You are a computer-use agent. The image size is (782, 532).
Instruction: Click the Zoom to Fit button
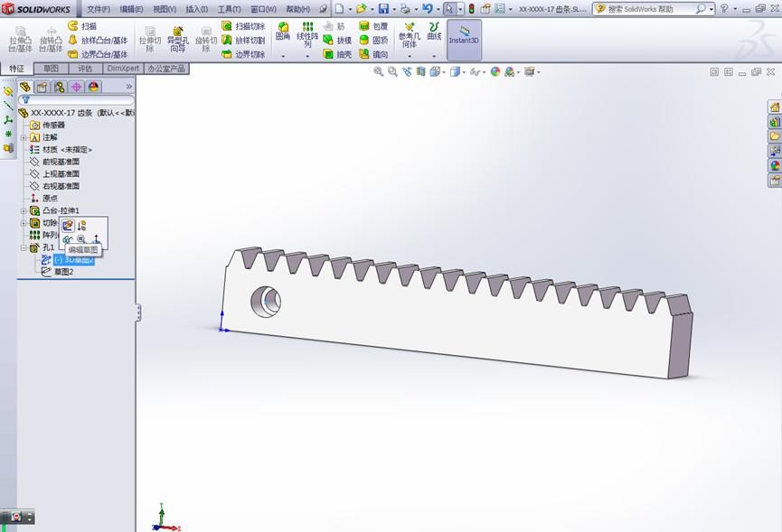pyautogui.click(x=379, y=70)
